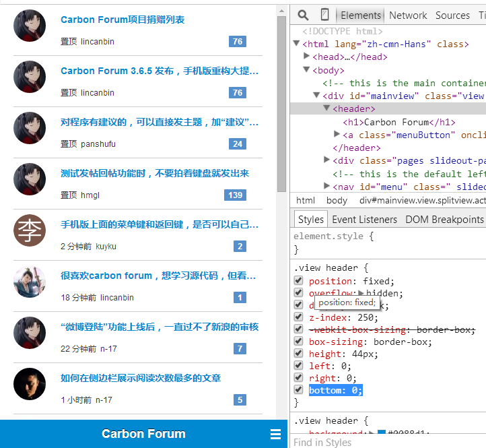Click the scrollbar up arrow of forum page

pyautogui.click(x=281, y=11)
